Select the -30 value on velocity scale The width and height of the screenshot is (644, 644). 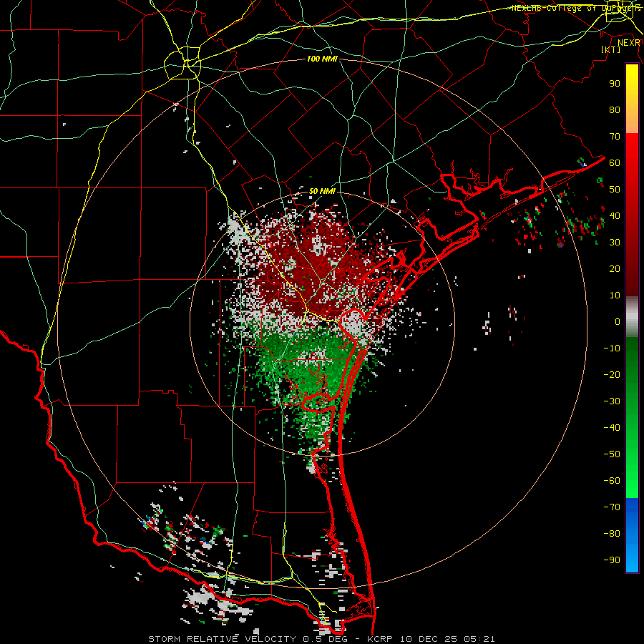tap(612, 401)
